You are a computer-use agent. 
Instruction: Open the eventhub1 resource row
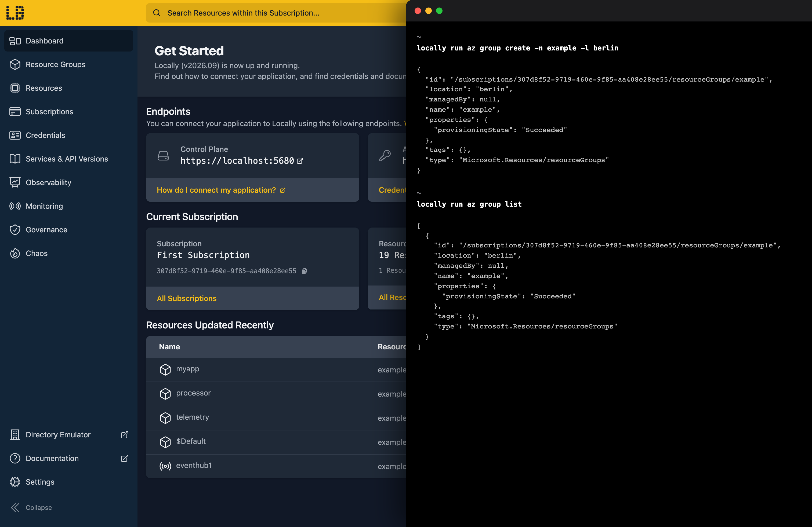click(x=276, y=466)
